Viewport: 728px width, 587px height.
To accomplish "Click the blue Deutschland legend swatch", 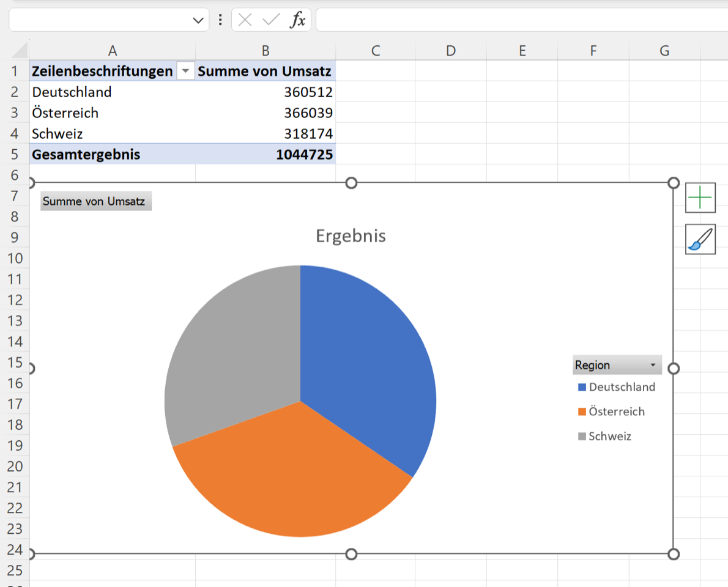I will (582, 387).
